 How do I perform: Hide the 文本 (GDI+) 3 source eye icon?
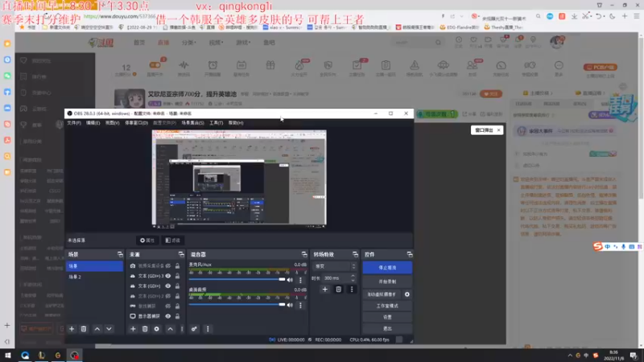tap(168, 276)
